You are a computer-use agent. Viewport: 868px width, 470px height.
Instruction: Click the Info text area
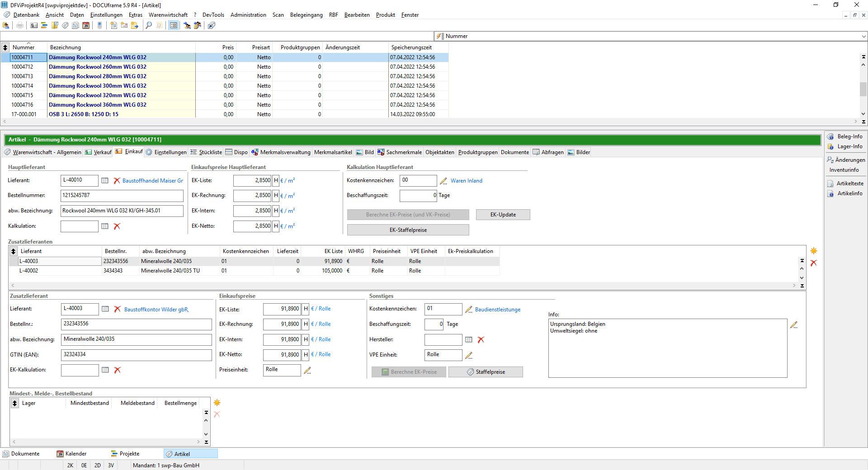(x=668, y=348)
